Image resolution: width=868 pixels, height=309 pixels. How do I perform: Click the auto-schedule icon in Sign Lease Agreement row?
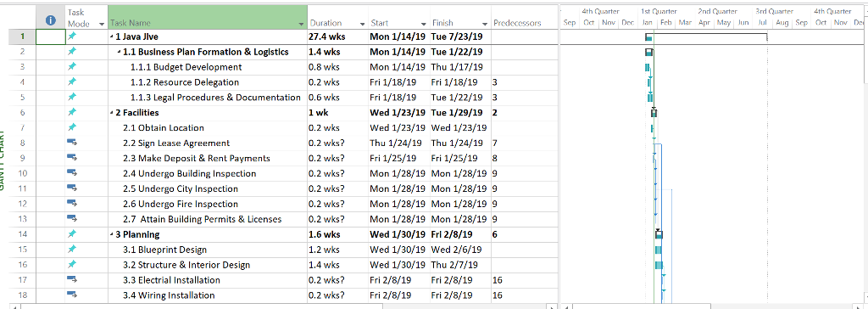tap(72, 143)
